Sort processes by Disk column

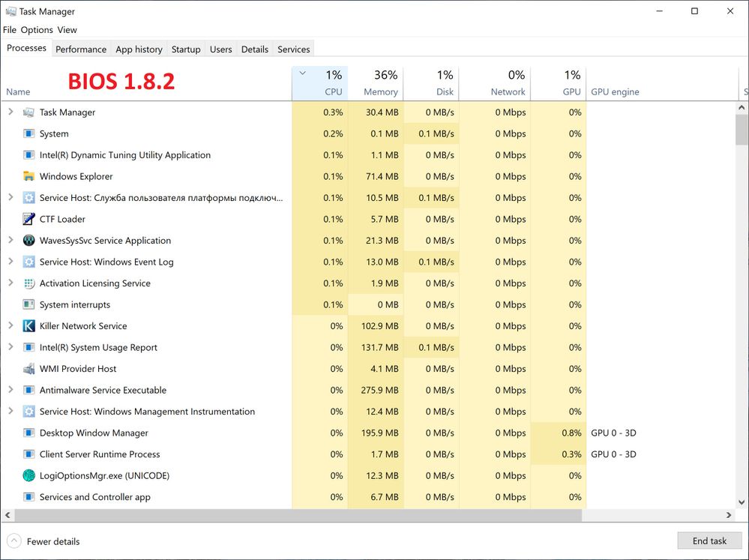click(x=431, y=83)
